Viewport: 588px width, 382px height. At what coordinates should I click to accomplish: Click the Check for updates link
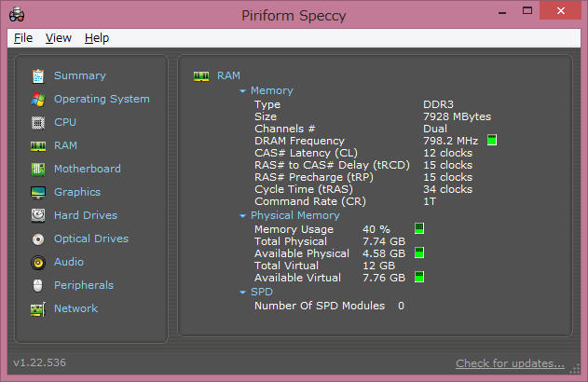tap(510, 363)
